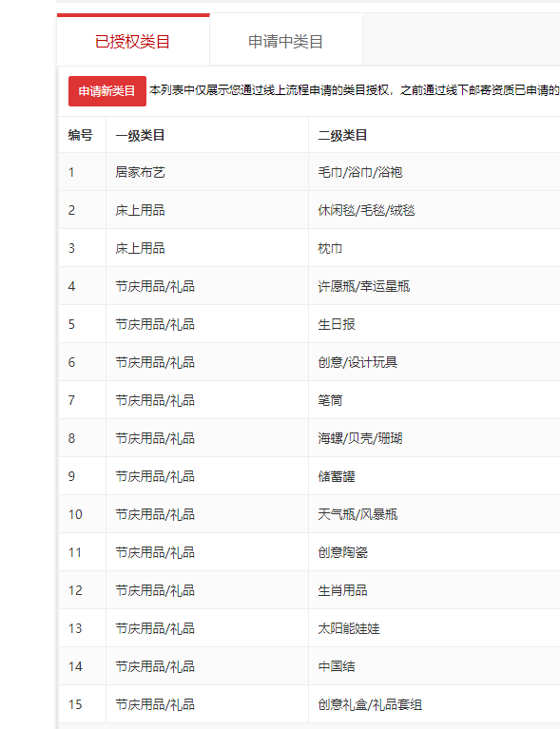Select 天气瓶/风暴瓶 in row 10

[x=357, y=514]
